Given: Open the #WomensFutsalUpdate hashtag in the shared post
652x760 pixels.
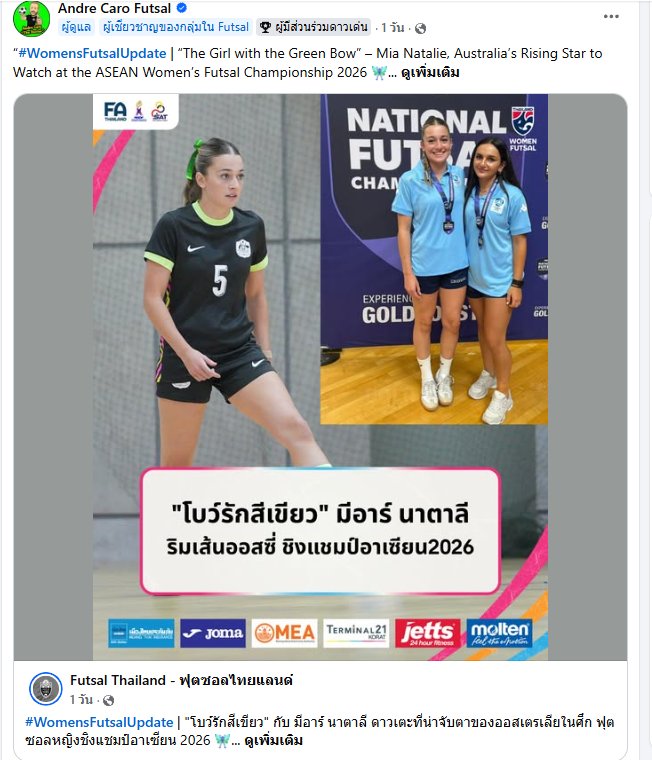Looking at the screenshot, I should tap(99, 722).
